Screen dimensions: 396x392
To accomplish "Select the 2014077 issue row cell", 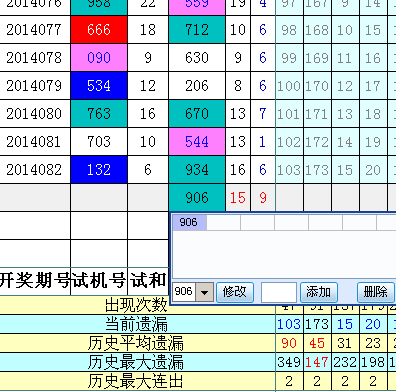I will pyautogui.click(x=35, y=30).
